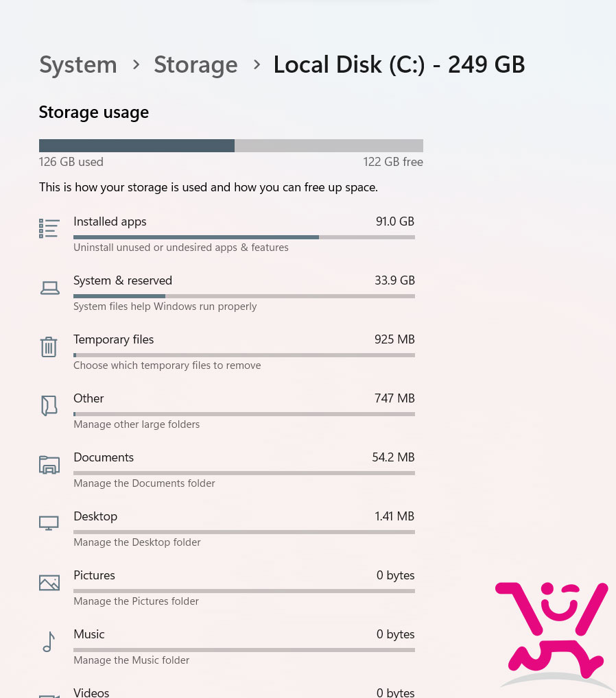
Task: Click the pink mascot logo
Action: (552, 631)
